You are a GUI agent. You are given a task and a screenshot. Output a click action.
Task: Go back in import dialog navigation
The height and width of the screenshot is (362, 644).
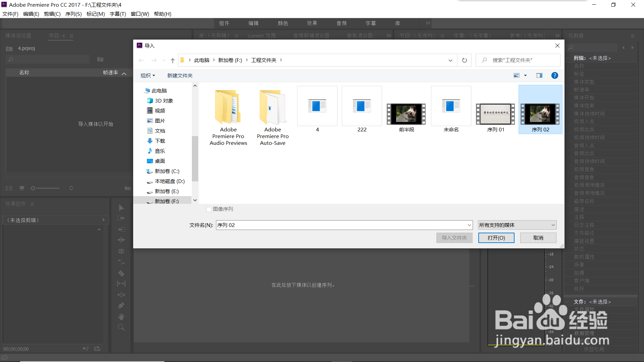[141, 60]
